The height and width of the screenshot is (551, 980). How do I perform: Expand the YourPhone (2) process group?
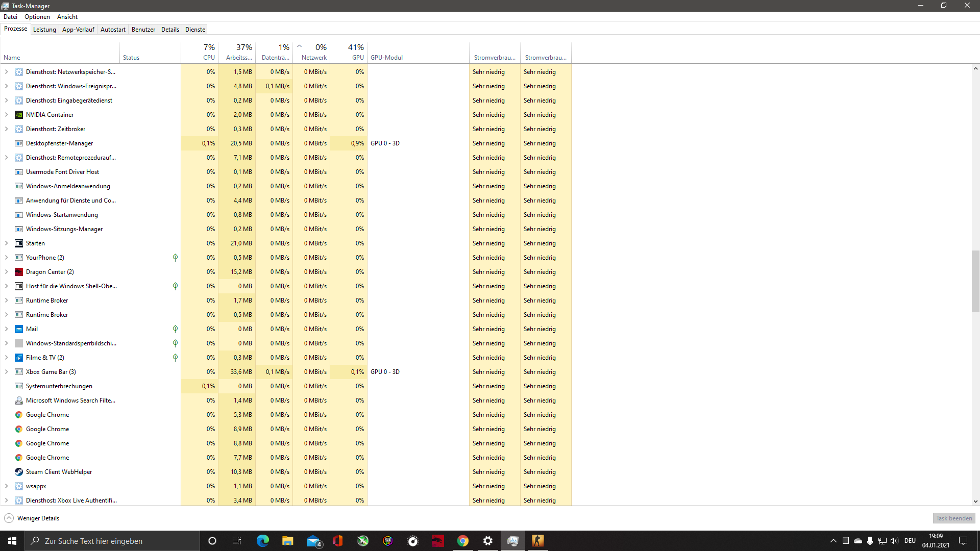(6, 258)
